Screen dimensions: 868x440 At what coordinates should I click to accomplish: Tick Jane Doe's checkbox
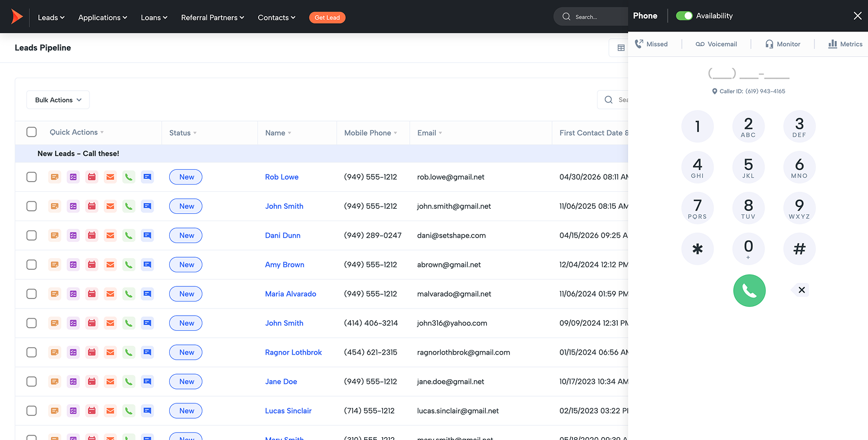[x=31, y=381]
